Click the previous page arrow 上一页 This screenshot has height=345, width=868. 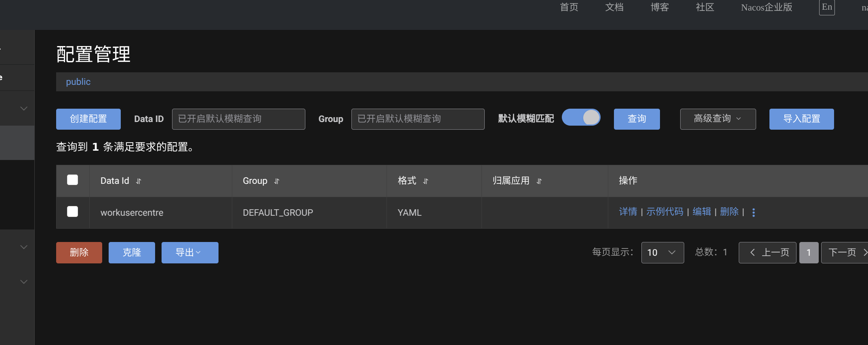point(767,252)
